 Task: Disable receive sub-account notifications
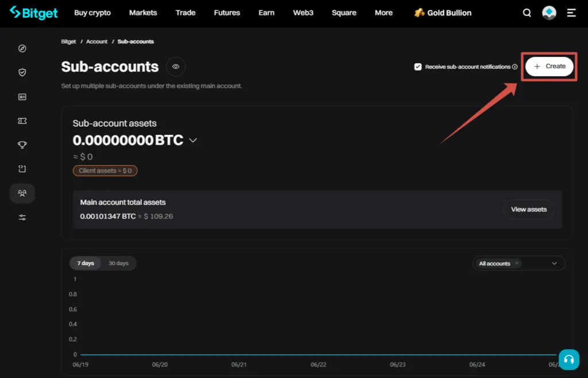[x=418, y=66]
